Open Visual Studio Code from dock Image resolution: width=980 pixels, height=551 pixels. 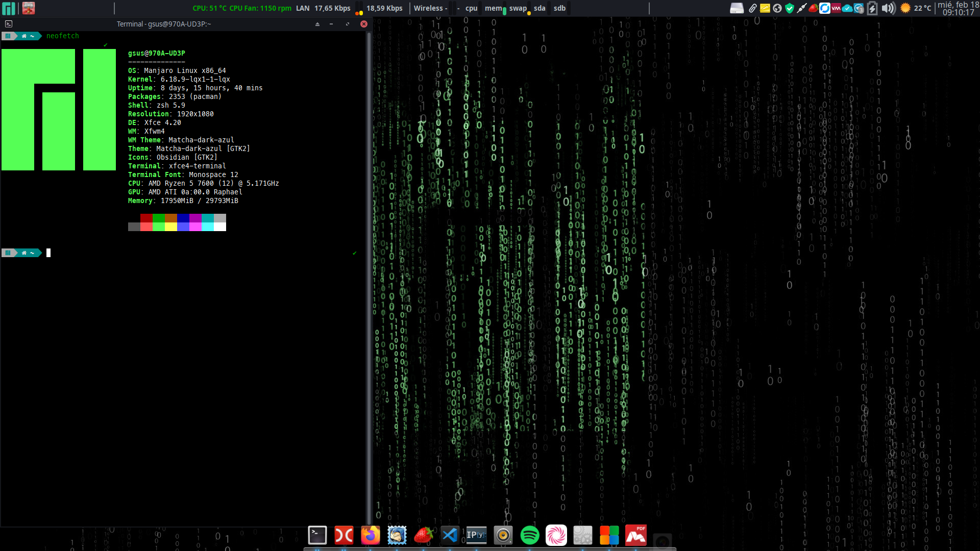click(x=450, y=535)
